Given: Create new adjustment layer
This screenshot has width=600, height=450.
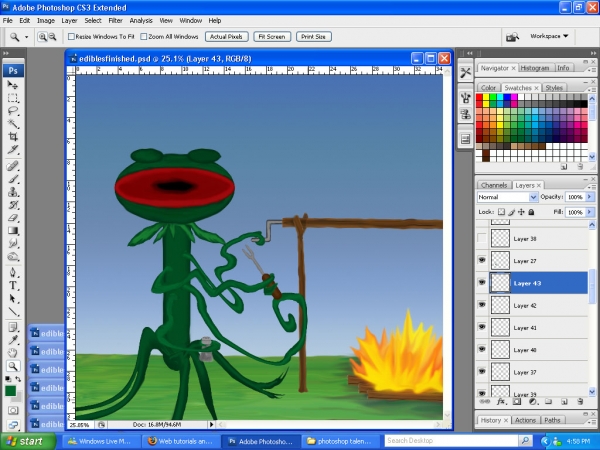Looking at the screenshot, I should pyautogui.click(x=532, y=402).
